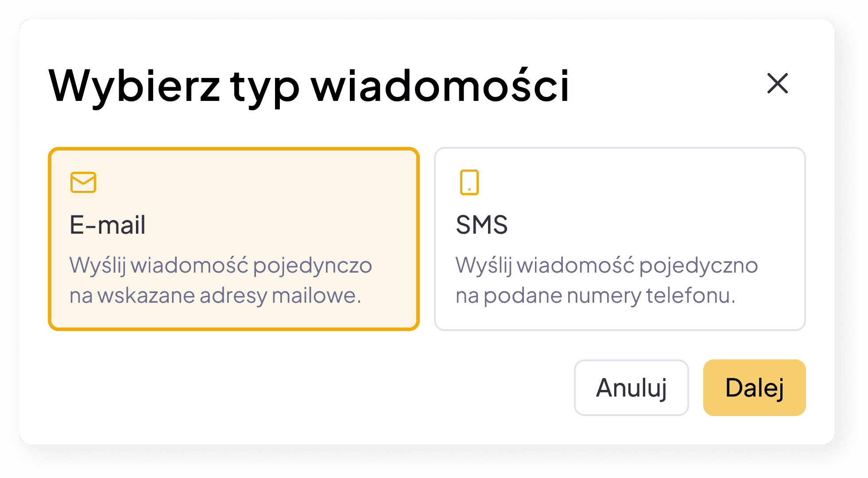
Task: Click the "SMS" heading label
Action: click(x=482, y=225)
